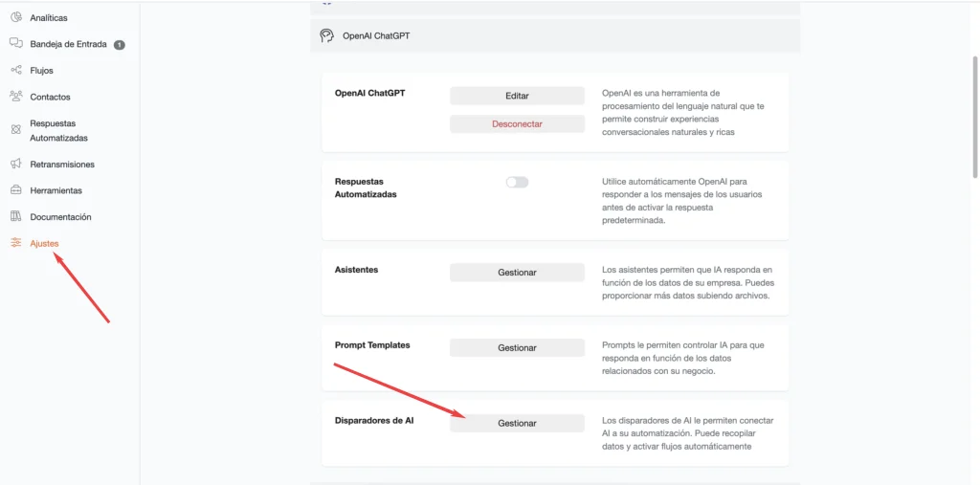
Task: Click the Contactos people icon
Action: pos(16,97)
